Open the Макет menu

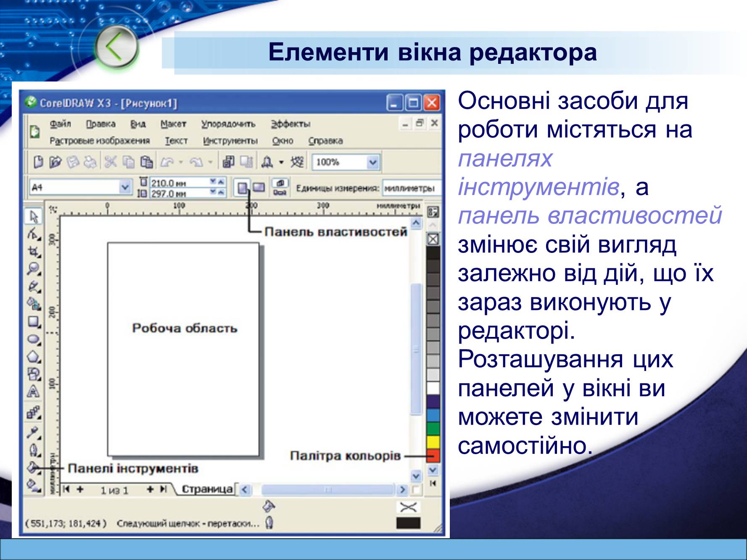173,124
